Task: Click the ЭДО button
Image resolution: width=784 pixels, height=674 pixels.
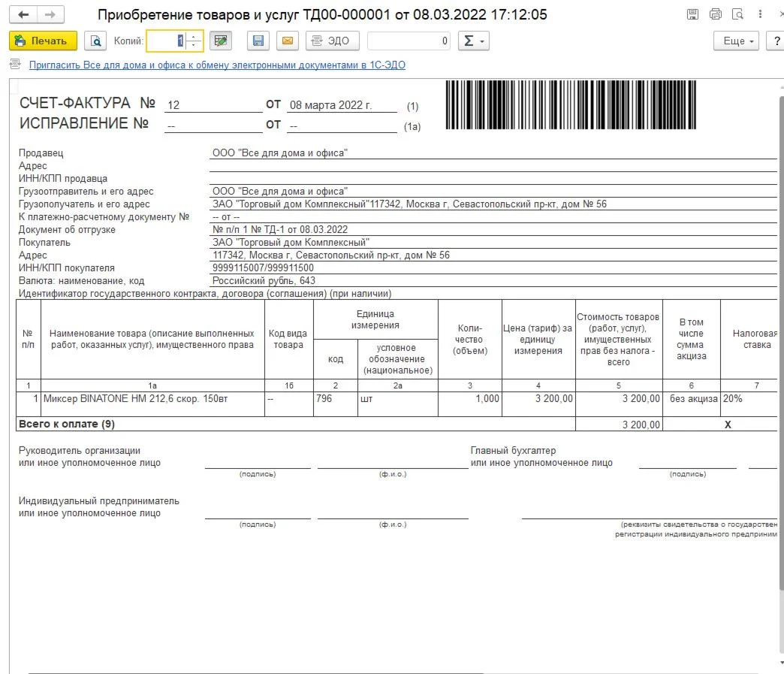Action: tap(332, 41)
